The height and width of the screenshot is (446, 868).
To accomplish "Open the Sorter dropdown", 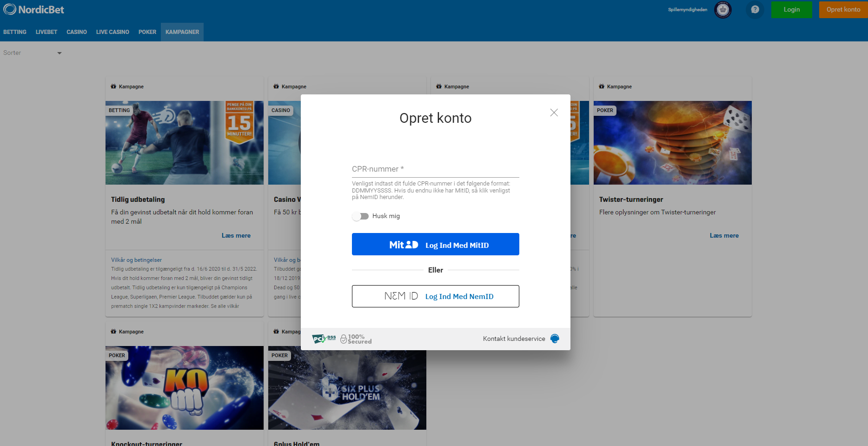I will [x=33, y=53].
